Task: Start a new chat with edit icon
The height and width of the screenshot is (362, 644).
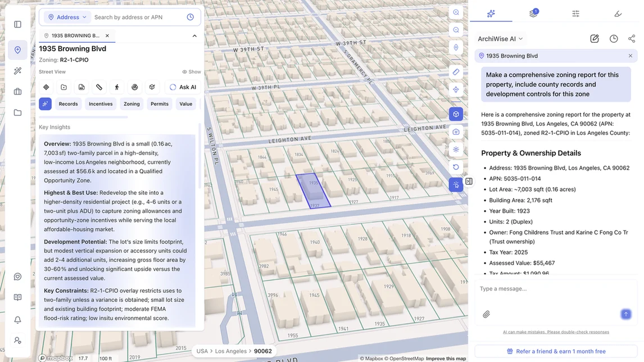Action: point(595,39)
